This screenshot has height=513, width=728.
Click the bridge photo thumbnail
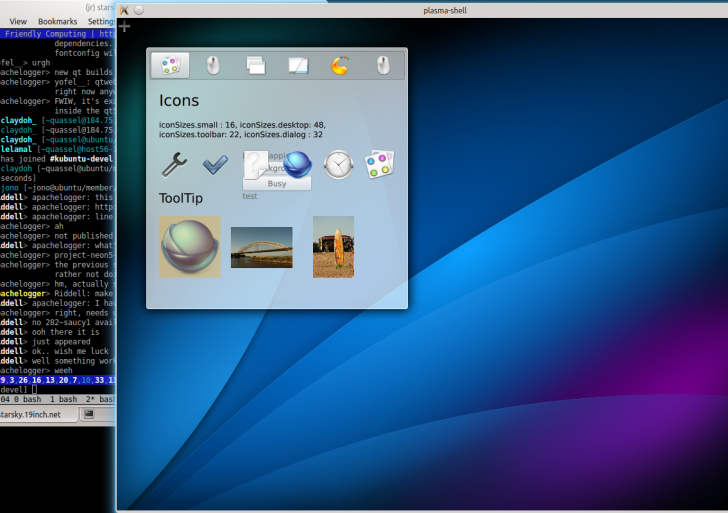(261, 247)
